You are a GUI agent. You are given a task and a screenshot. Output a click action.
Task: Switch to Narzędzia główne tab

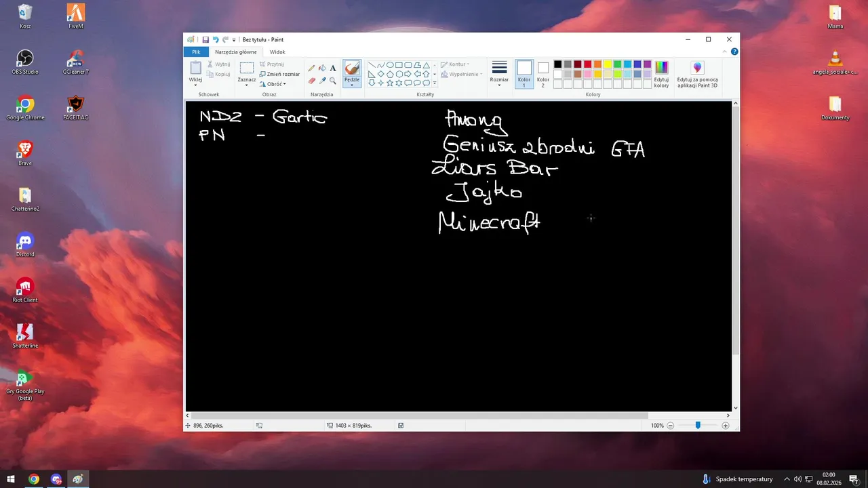[x=236, y=52]
